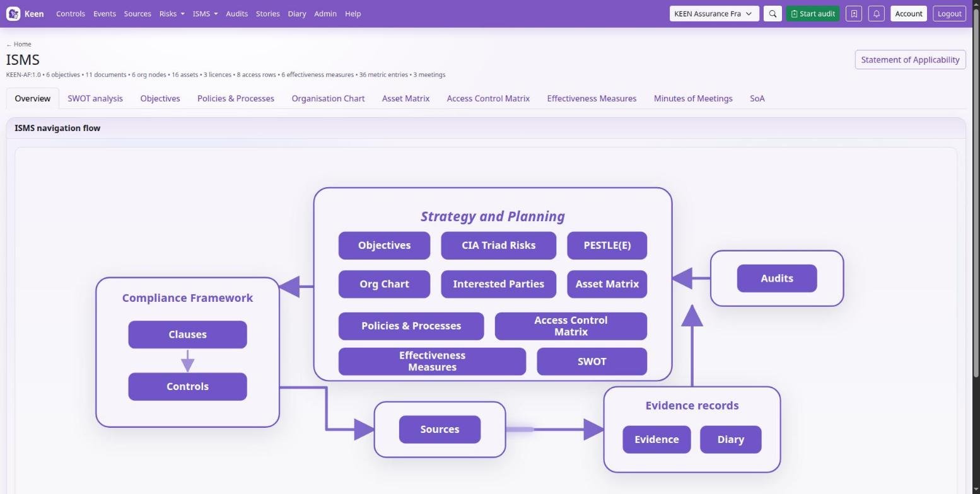Click the Org Chart diagram node

pyautogui.click(x=384, y=284)
